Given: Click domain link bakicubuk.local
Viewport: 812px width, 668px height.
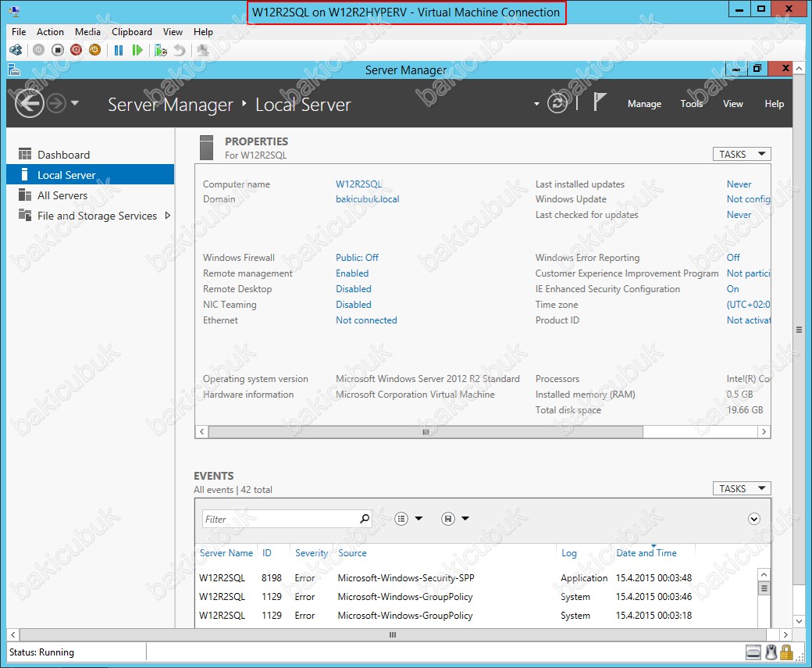Looking at the screenshot, I should click(368, 199).
